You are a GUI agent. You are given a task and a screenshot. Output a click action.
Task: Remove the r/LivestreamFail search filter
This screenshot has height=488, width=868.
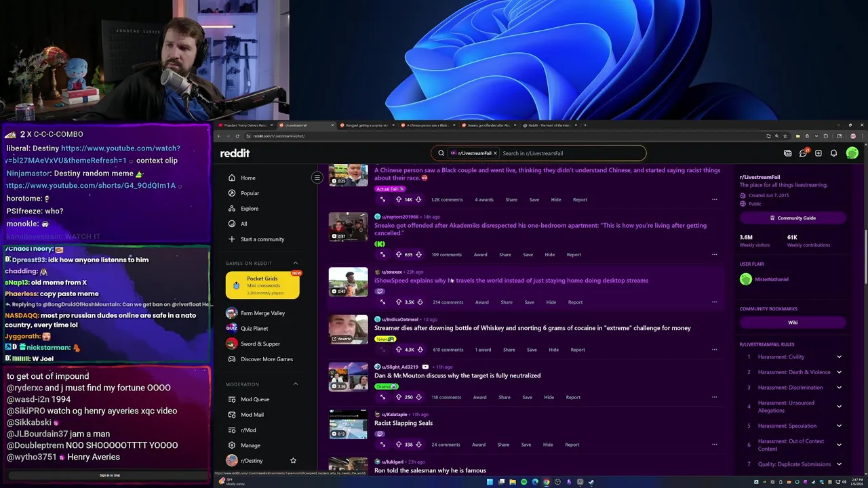pyautogui.click(x=495, y=153)
